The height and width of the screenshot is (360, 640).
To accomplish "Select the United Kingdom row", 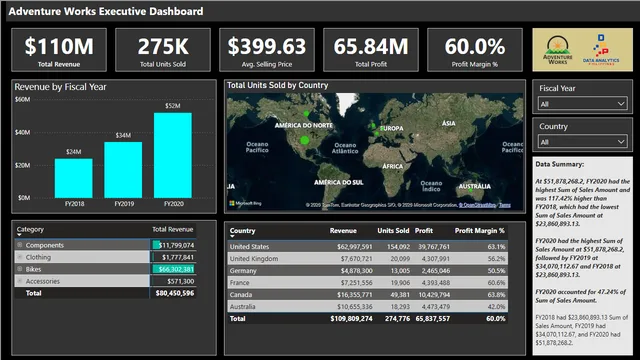I will point(367,258).
